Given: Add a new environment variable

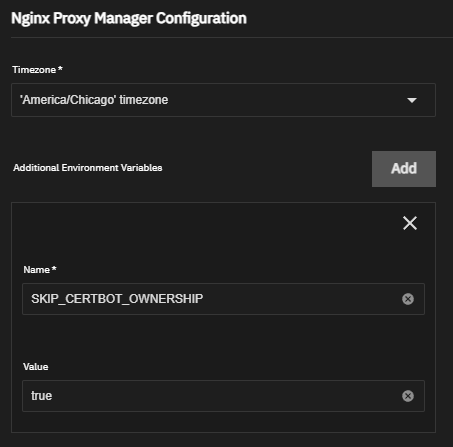Looking at the screenshot, I should pos(404,169).
